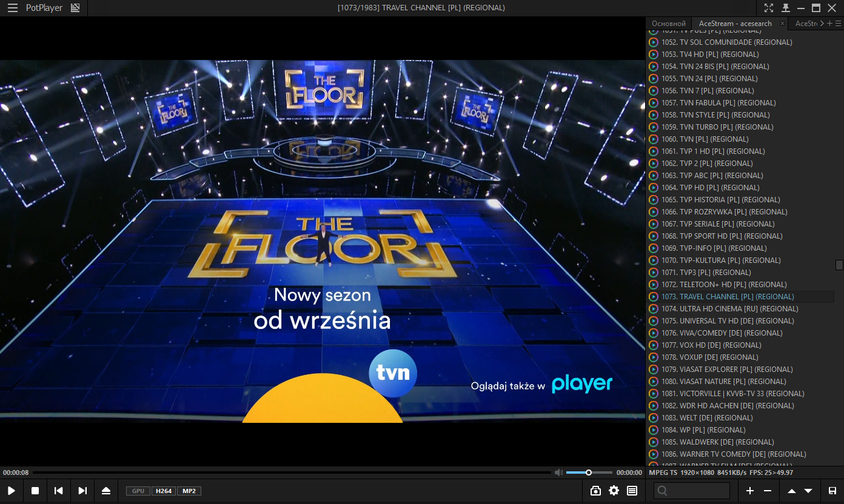The width and height of the screenshot is (844, 504).
Task: Open the PotPlayer hamburger main menu
Action: [x=12, y=8]
